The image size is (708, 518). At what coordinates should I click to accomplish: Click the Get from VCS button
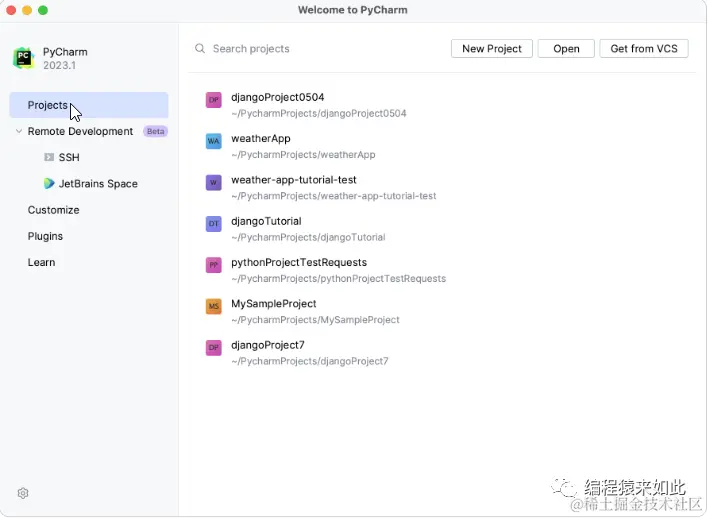click(x=644, y=49)
